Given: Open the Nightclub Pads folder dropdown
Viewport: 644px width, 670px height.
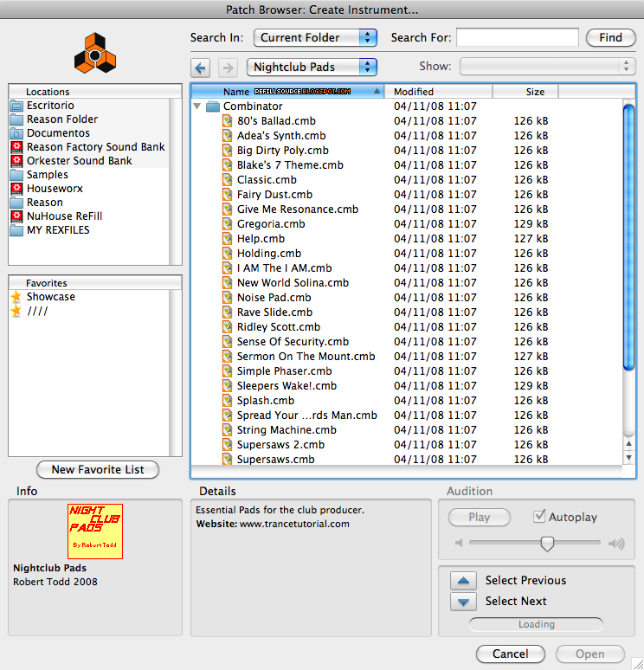Looking at the screenshot, I should [312, 67].
